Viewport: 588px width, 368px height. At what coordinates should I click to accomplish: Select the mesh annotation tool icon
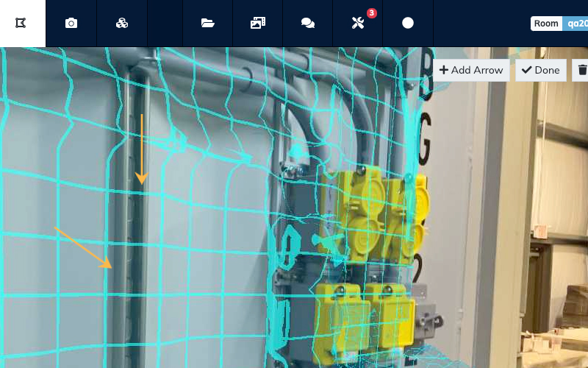coord(21,24)
